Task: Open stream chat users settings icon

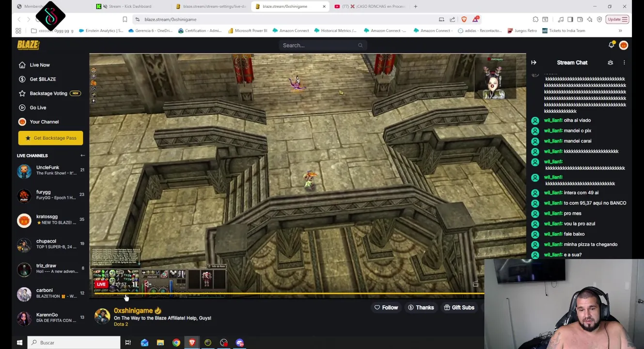Action: [611, 63]
